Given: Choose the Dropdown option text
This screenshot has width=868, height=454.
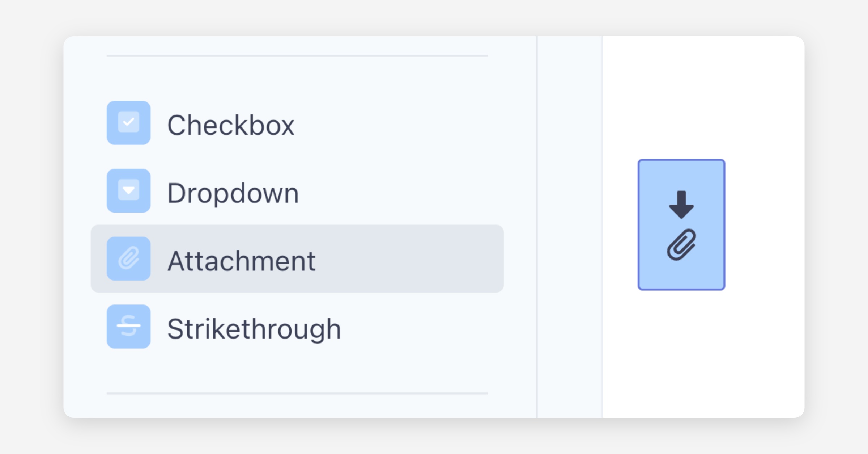Looking at the screenshot, I should (x=233, y=193).
